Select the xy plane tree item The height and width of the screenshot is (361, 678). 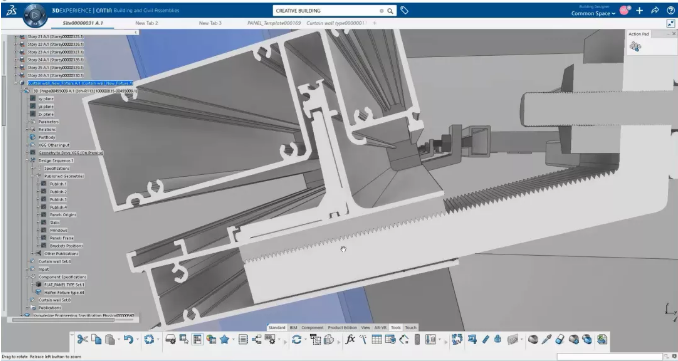coord(46,99)
